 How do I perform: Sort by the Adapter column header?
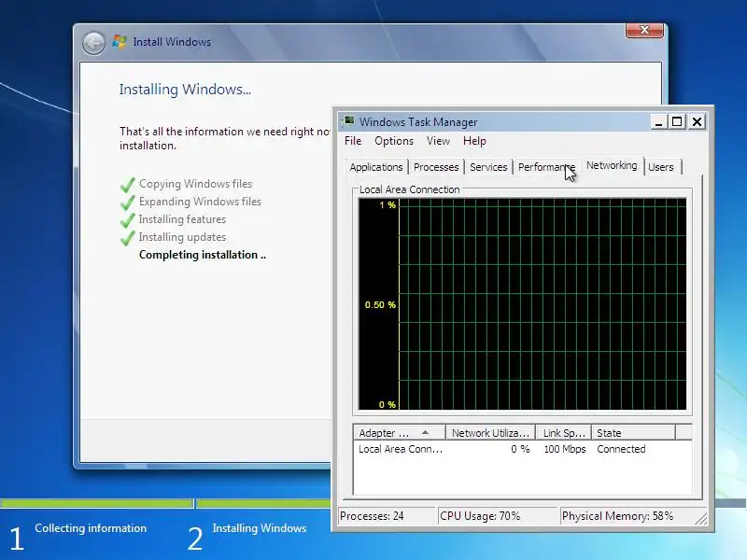coord(400,433)
